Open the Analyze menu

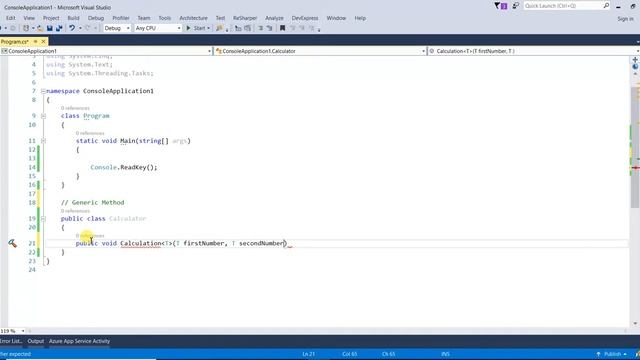coord(274,18)
